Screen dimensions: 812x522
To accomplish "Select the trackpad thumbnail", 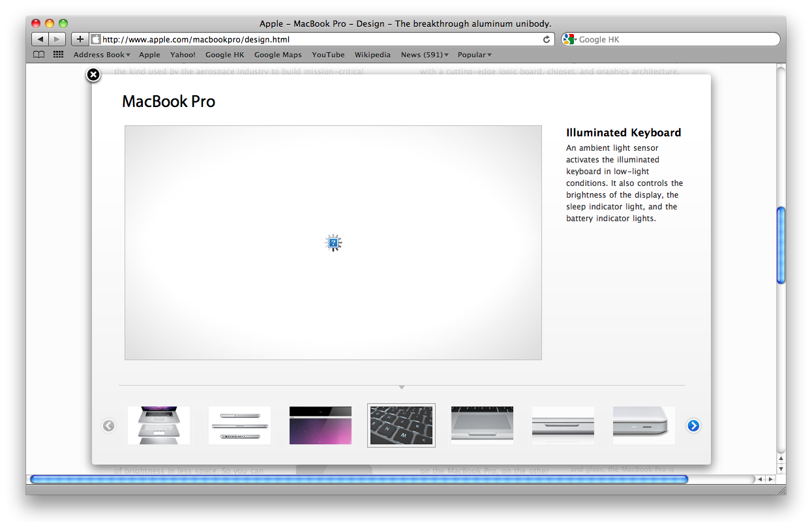I will coord(482,425).
